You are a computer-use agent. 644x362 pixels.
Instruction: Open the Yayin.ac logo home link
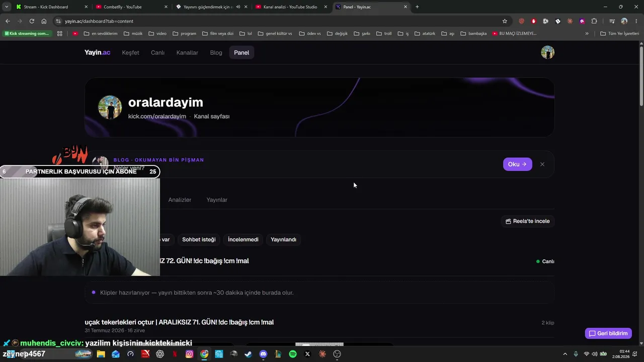97,53
